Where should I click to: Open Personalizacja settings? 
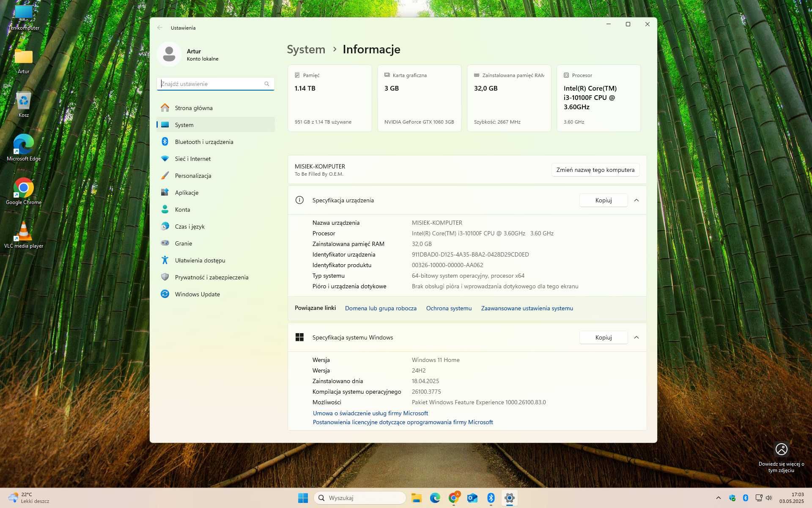coord(215,176)
